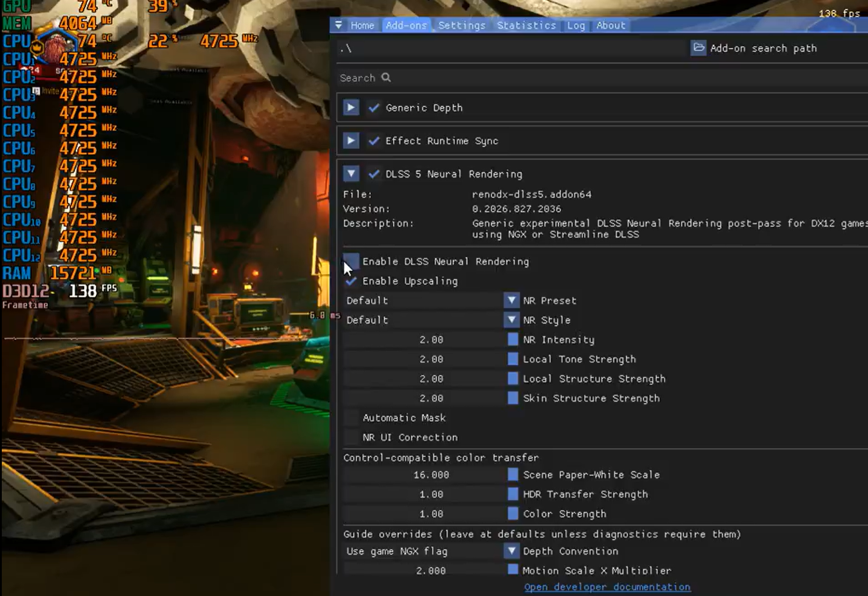Click the magnifier icon in the Search box
This screenshot has width=868, height=596.
[x=386, y=78]
